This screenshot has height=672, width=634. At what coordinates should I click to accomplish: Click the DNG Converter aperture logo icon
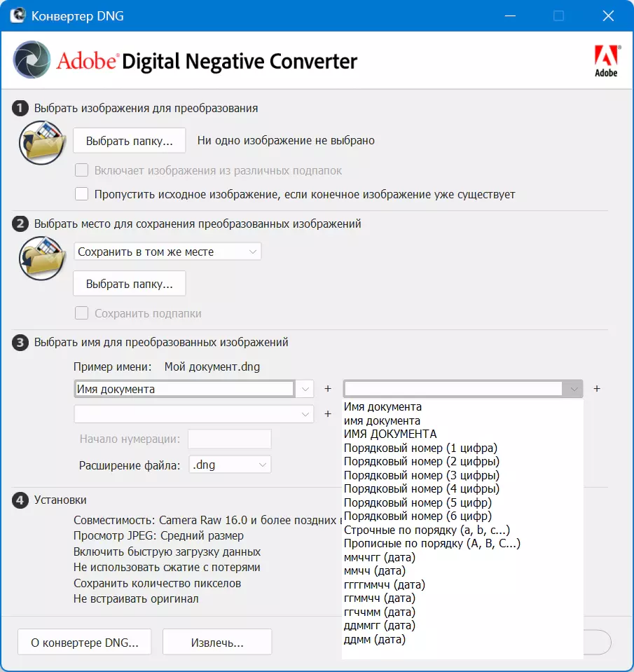(x=32, y=60)
